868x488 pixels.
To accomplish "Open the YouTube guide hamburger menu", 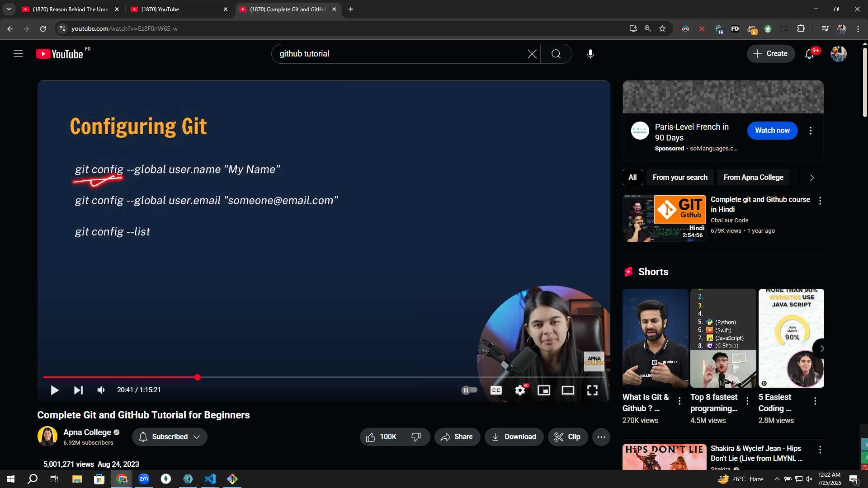I will click(x=18, y=54).
